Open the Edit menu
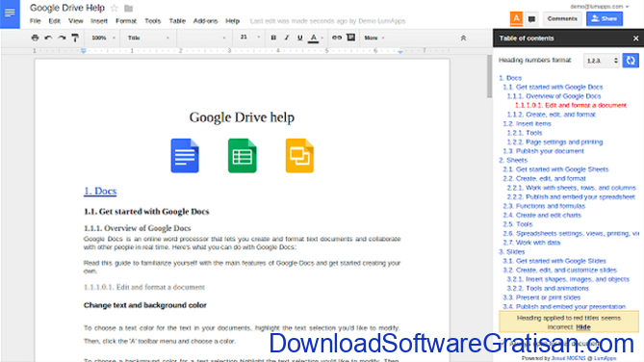This screenshot has height=362, width=644. 54,21
